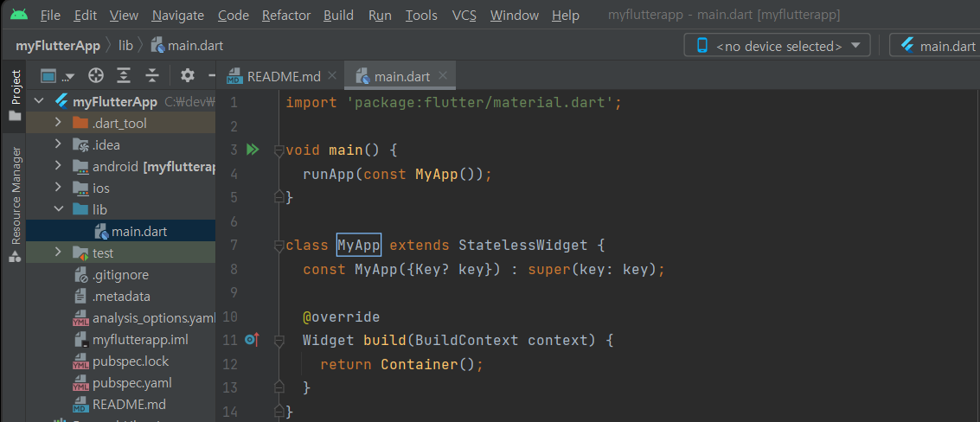The width and height of the screenshot is (980, 422).
Task: Select pubspec.lock in the project tree
Action: pos(121,361)
